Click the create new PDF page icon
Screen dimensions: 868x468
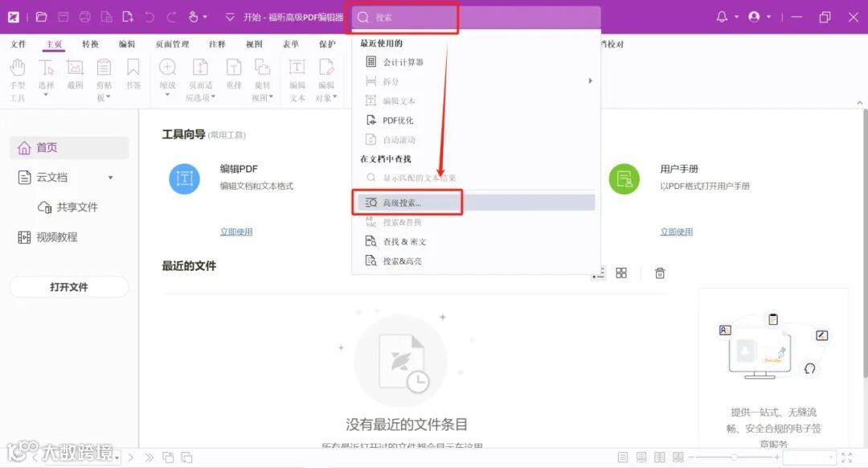(x=128, y=17)
